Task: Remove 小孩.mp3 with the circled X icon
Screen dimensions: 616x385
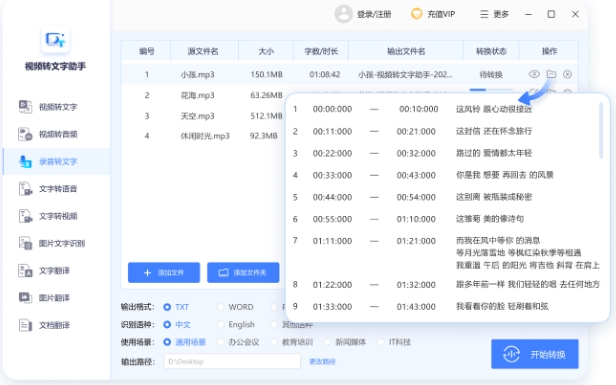Action: coord(567,74)
